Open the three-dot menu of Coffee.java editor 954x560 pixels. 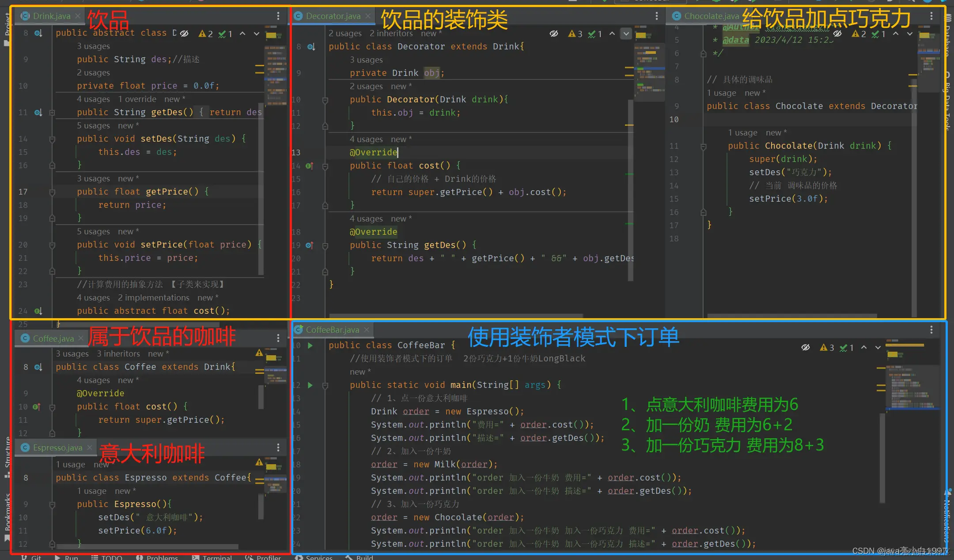278,338
